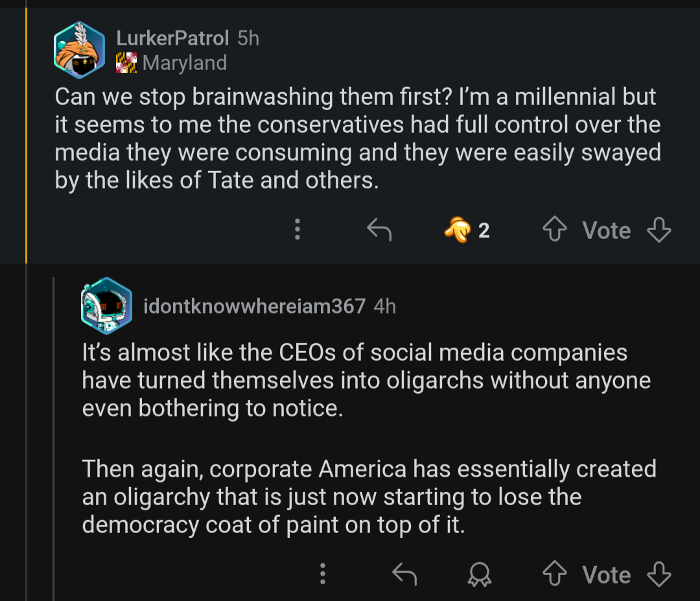Open more options on LurkerPatrol's comment
Screen dimensions: 700x601
(x=297, y=230)
